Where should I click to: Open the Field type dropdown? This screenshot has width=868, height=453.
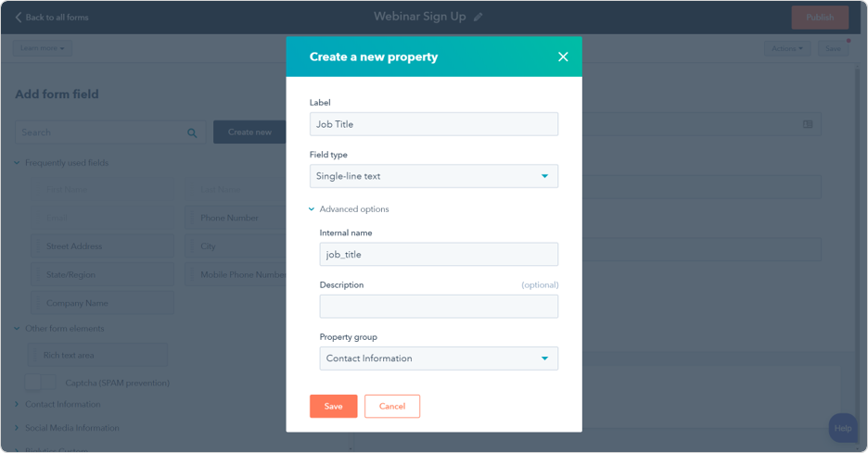click(x=434, y=176)
